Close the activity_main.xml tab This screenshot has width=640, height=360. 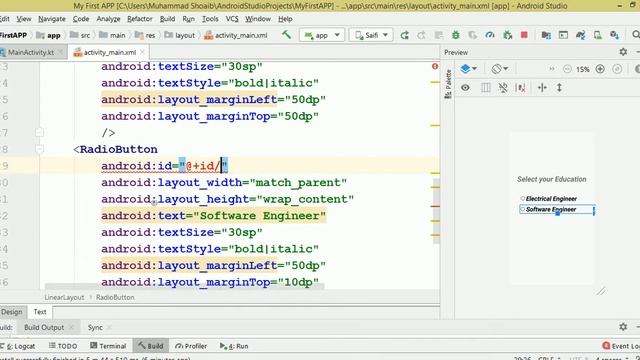[x=142, y=52]
